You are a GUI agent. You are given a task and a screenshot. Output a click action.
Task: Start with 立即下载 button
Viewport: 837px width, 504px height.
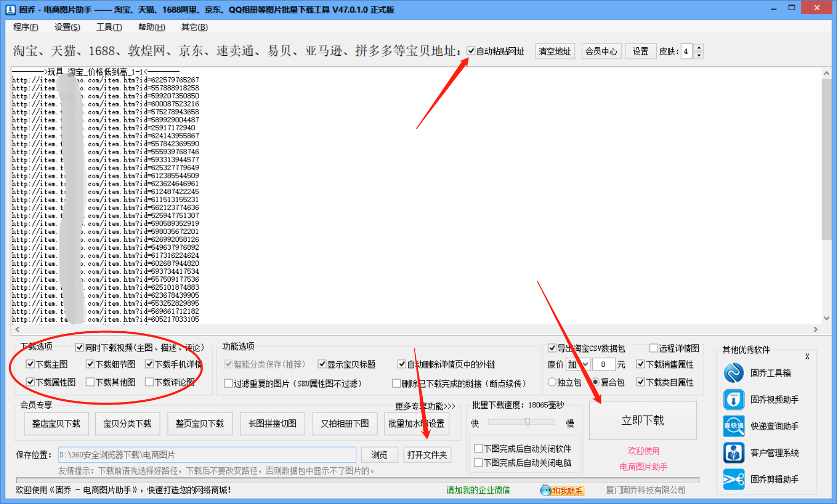[642, 421]
